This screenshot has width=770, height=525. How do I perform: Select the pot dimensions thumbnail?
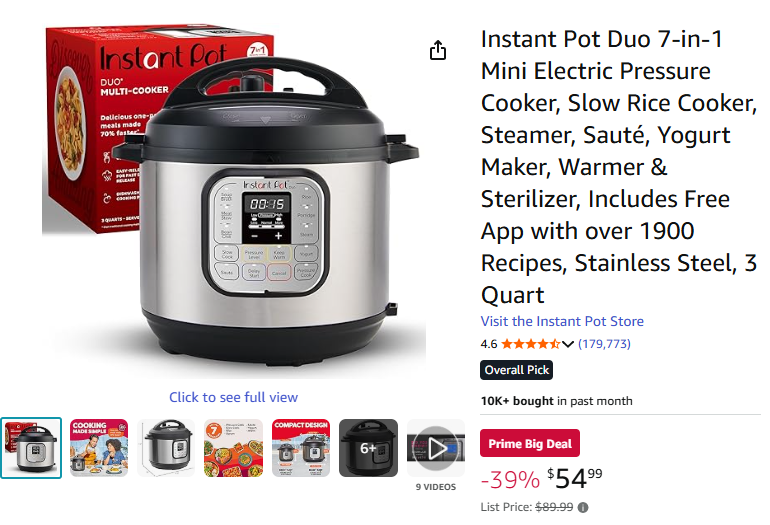coord(166,448)
